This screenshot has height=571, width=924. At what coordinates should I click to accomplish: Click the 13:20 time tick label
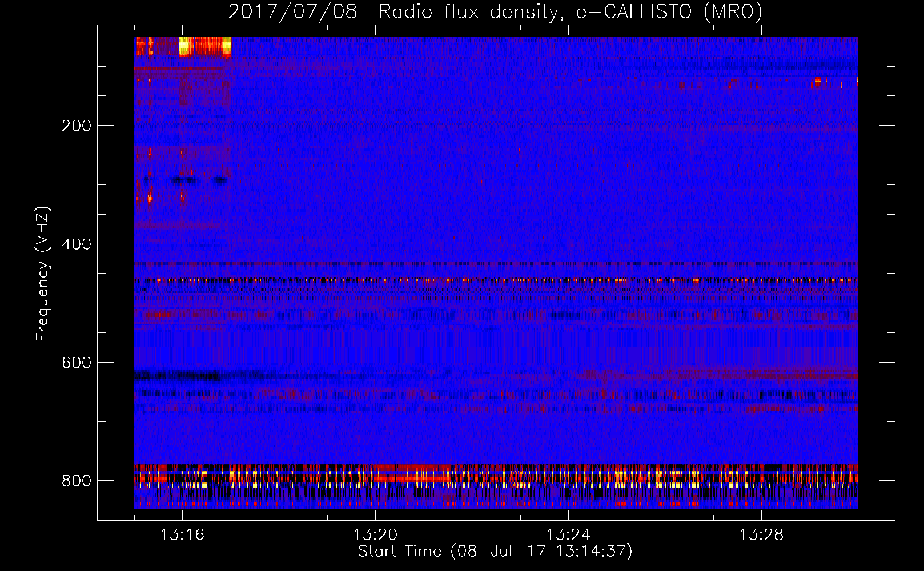[375, 535]
